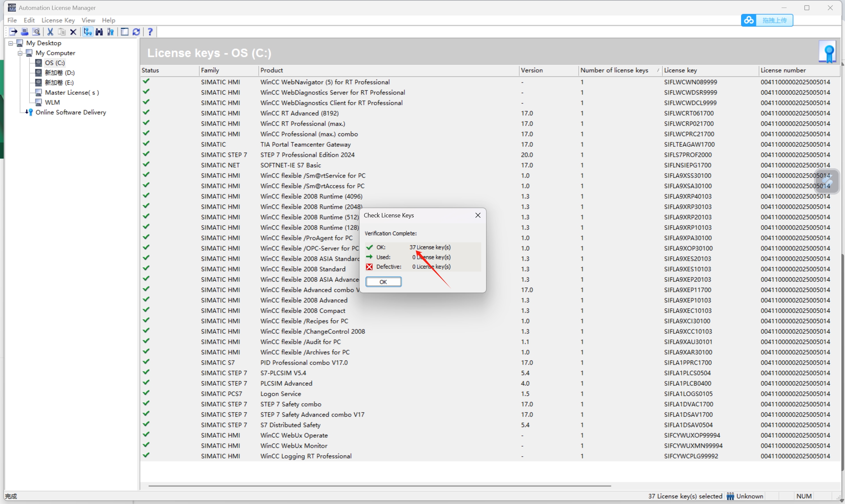Click the Cut scissors icon

pos(50,32)
